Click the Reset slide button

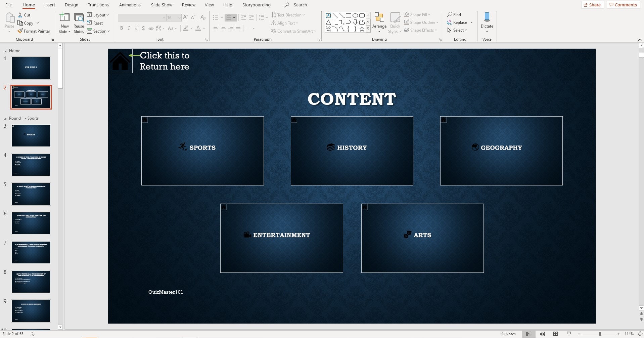tap(95, 23)
